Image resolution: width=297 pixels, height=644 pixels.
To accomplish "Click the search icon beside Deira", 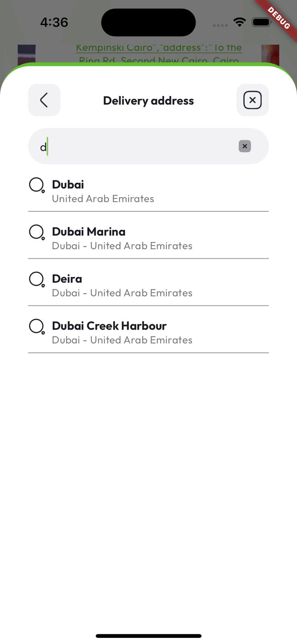I will [x=37, y=280].
